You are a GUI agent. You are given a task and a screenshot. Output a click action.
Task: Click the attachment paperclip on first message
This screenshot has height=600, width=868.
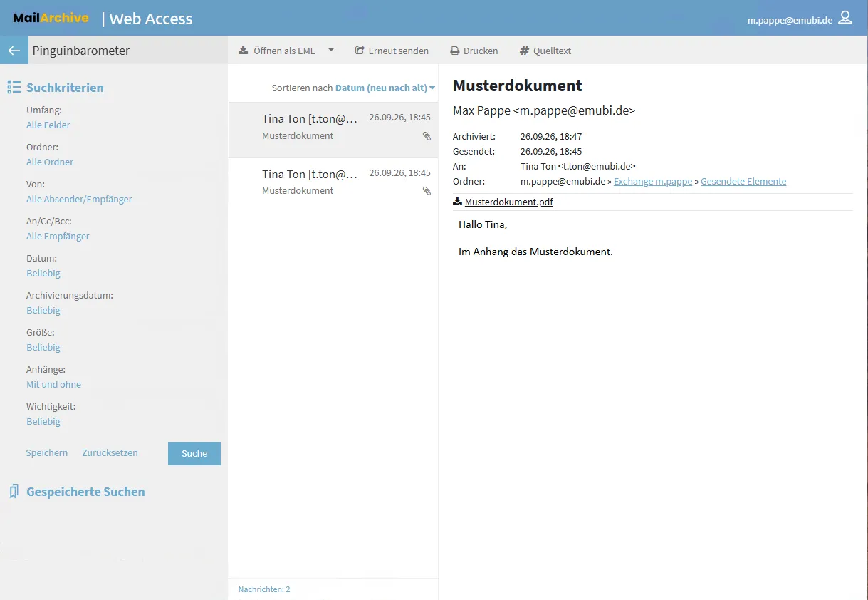pos(427,135)
